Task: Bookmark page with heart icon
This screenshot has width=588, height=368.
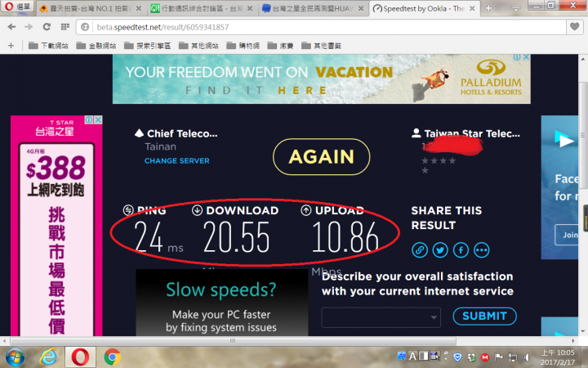Action: [574, 27]
